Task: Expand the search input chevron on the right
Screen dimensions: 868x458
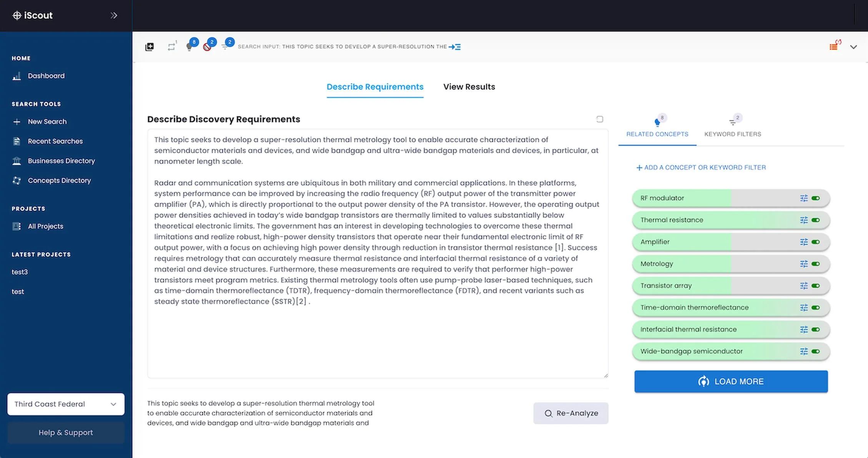Action: pos(854,47)
